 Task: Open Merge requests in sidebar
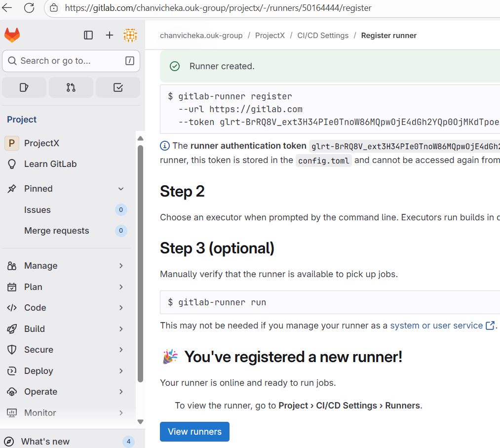click(x=57, y=231)
